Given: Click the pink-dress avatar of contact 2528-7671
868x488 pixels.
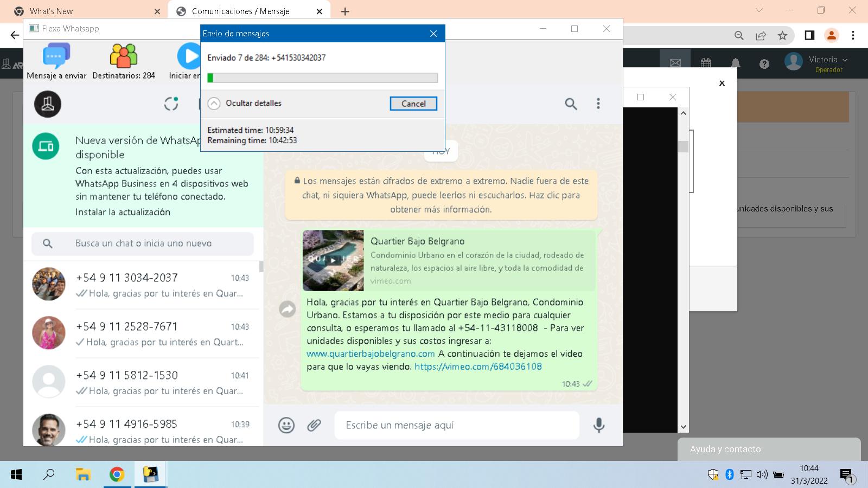Looking at the screenshot, I should coord(49,333).
